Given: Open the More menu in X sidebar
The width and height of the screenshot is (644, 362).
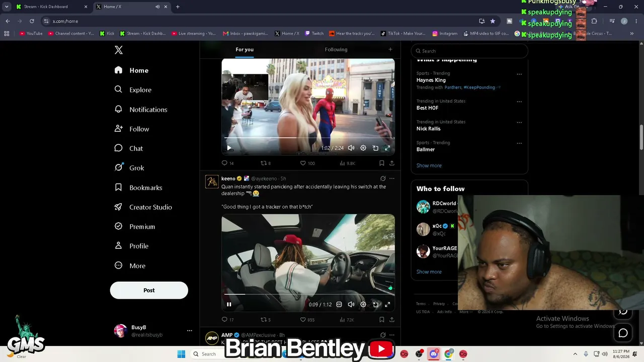Looking at the screenshot, I should tap(130, 265).
